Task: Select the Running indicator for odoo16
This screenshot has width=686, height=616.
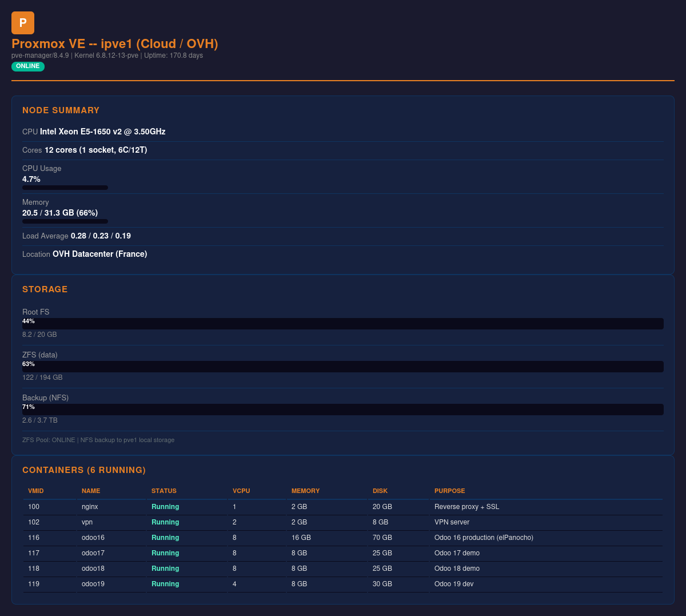Action: tap(165, 538)
